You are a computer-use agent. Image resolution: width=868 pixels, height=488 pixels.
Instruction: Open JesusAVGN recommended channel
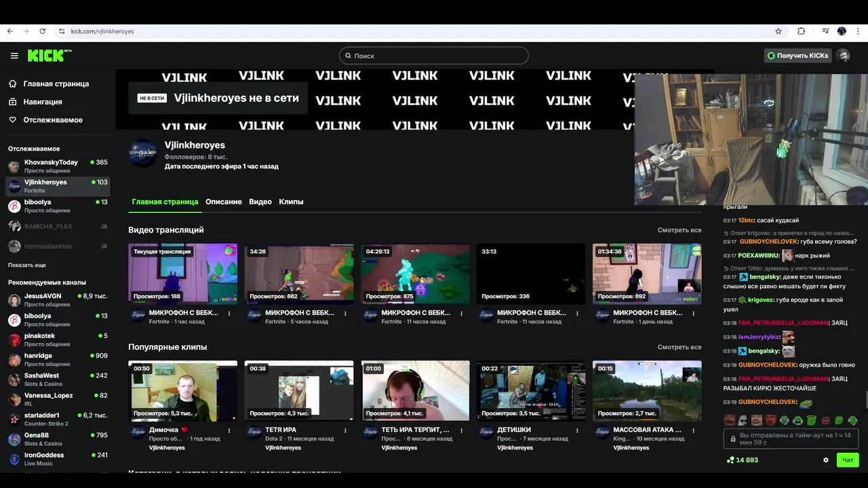point(58,300)
